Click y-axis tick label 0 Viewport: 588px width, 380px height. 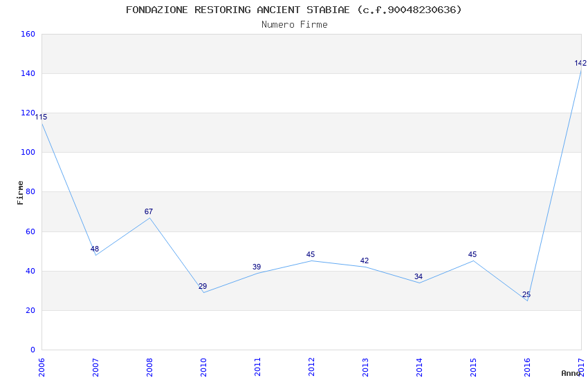tap(33, 350)
